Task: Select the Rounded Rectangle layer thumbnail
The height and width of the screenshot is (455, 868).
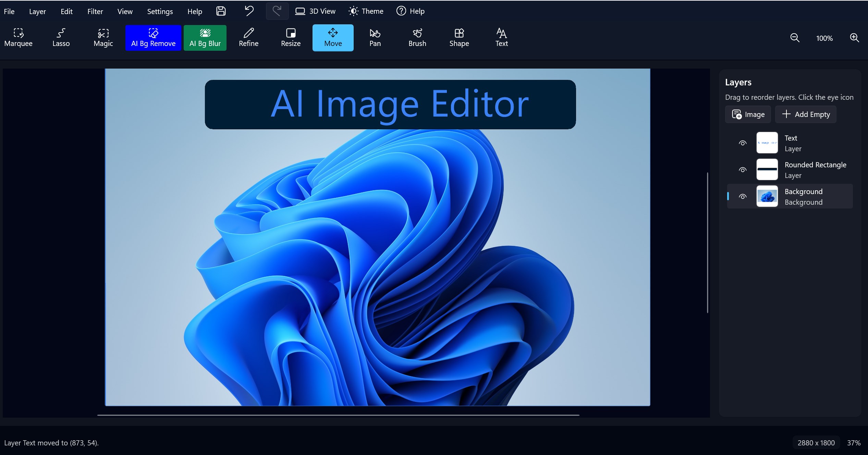Action: (767, 170)
